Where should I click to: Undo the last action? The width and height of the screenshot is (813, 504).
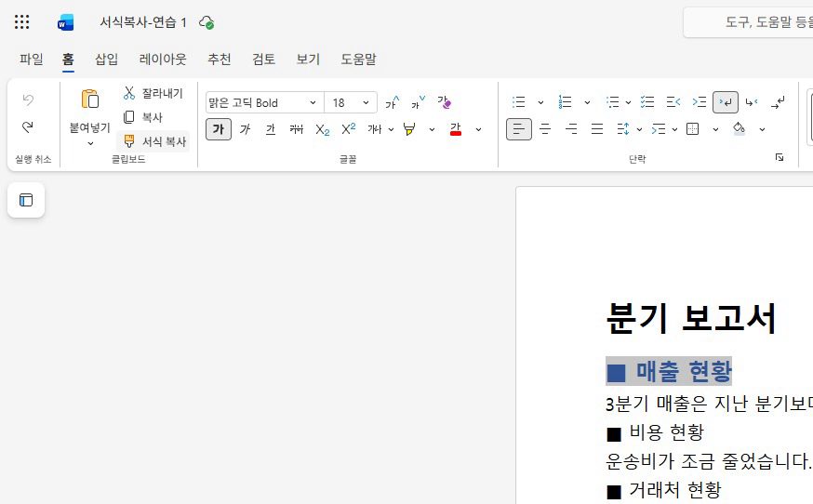tap(28, 99)
